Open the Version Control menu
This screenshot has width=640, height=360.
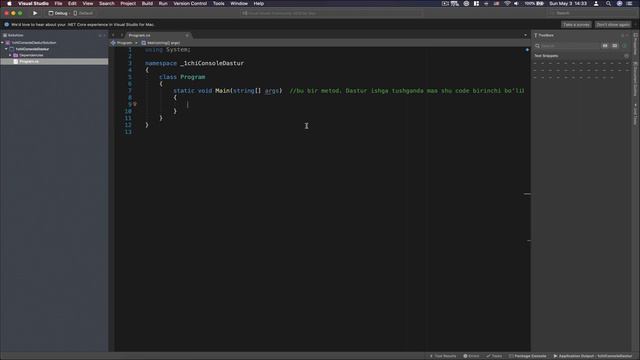tap(190, 3)
